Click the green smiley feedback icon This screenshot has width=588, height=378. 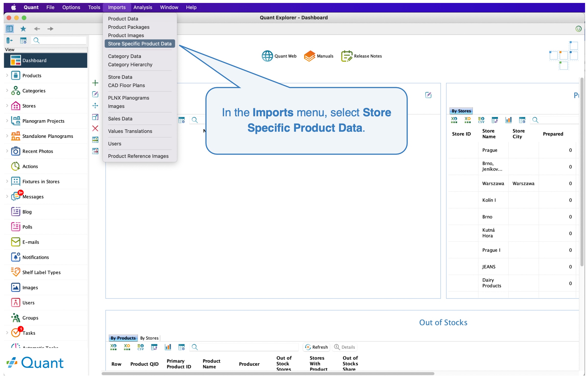point(578,29)
